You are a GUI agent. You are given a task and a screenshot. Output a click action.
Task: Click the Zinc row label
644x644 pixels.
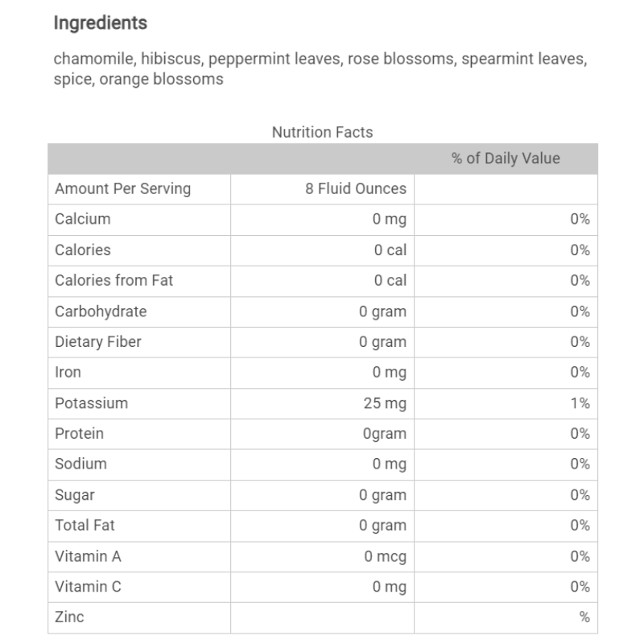(x=69, y=617)
